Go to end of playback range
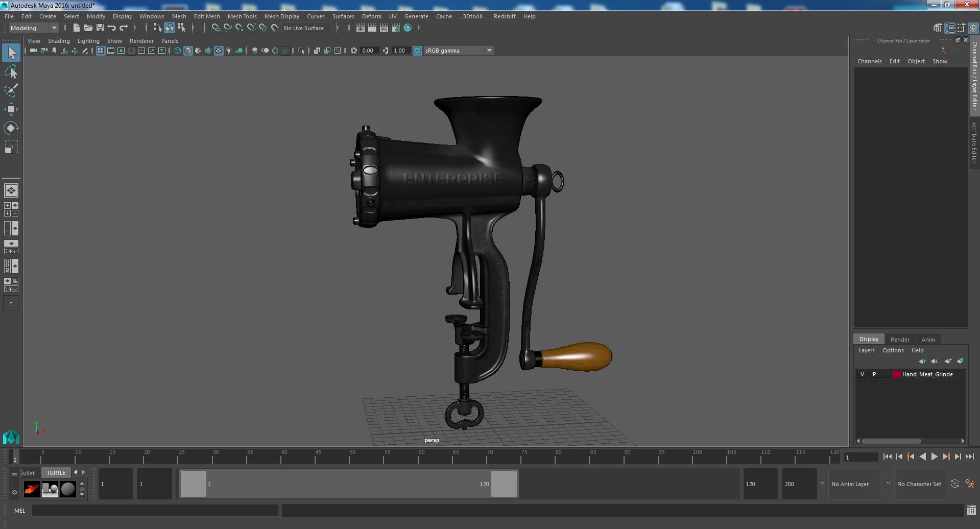Screen dimensions: 980x529 pyautogui.click(x=970, y=457)
